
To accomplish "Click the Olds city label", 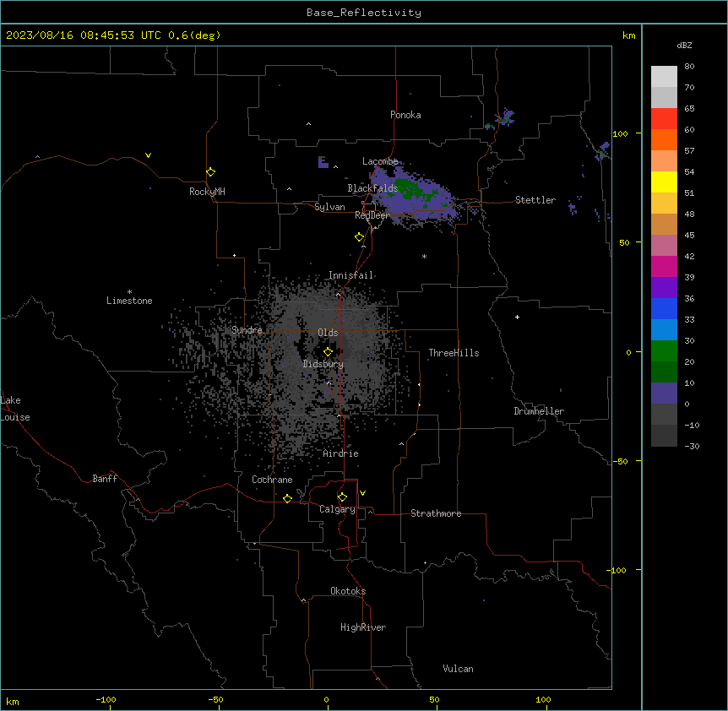I will pyautogui.click(x=328, y=333).
